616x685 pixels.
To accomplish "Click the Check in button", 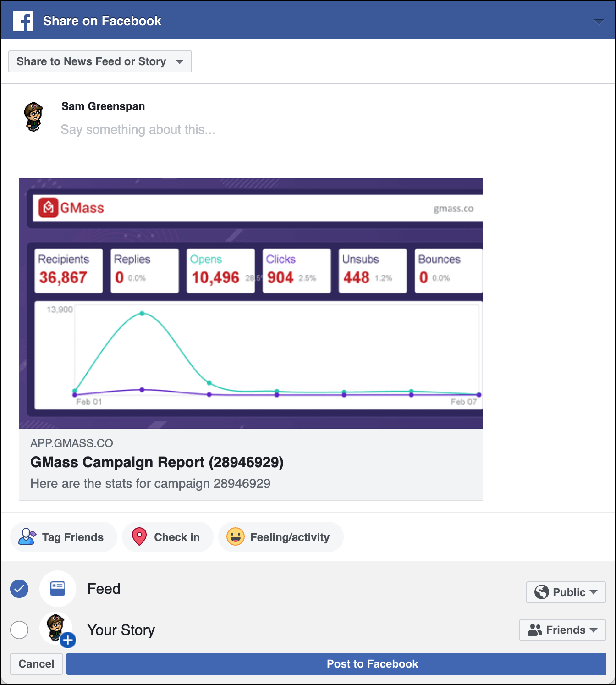I will pos(168,537).
